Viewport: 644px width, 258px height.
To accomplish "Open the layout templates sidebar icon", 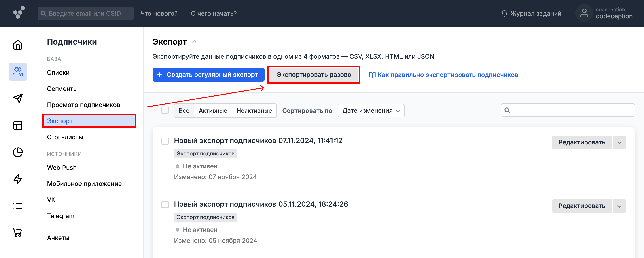I will (x=18, y=125).
